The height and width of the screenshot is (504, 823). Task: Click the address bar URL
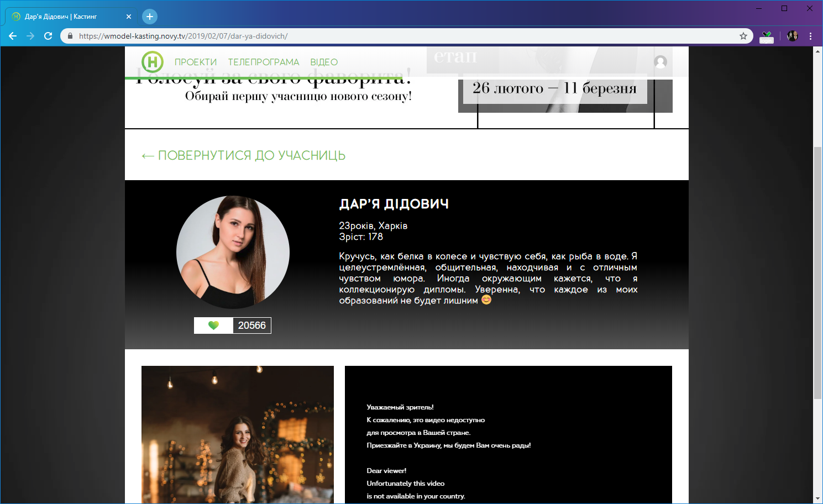coord(183,36)
